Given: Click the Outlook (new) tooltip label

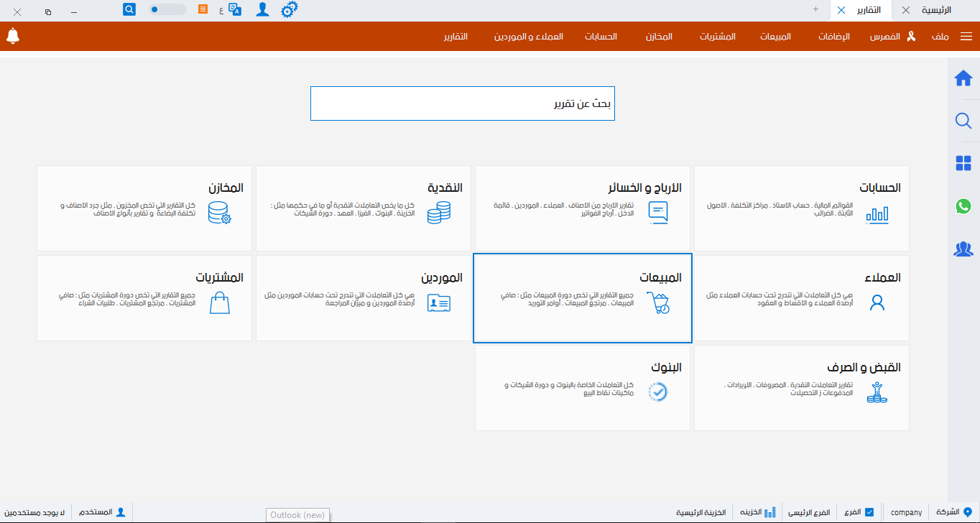Looking at the screenshot, I should [x=297, y=515].
